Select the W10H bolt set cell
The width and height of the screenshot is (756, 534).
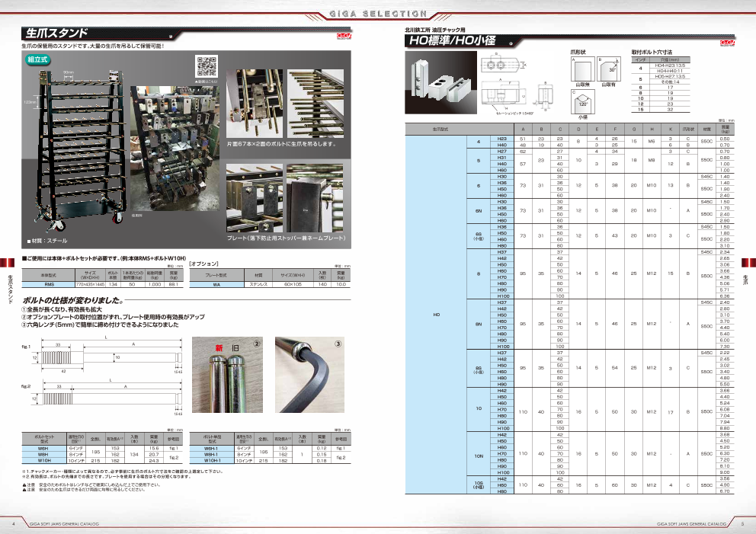(43, 460)
